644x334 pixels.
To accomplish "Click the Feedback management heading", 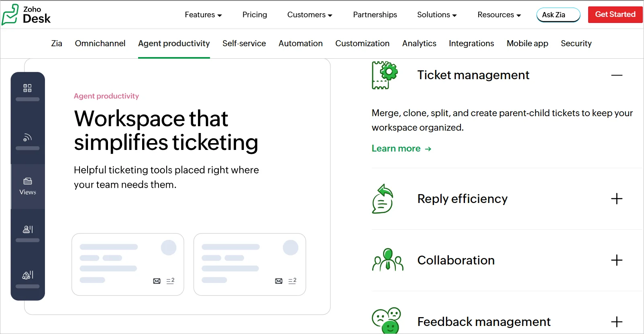I will [x=484, y=322].
